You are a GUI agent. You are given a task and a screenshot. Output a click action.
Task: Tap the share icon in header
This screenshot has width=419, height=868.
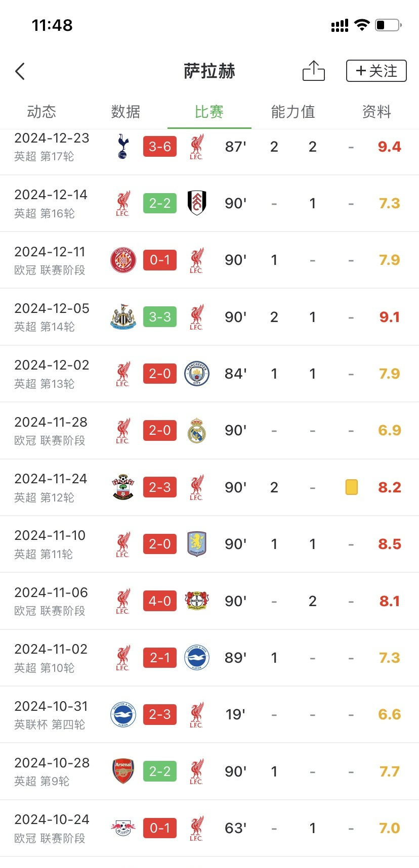(x=313, y=71)
